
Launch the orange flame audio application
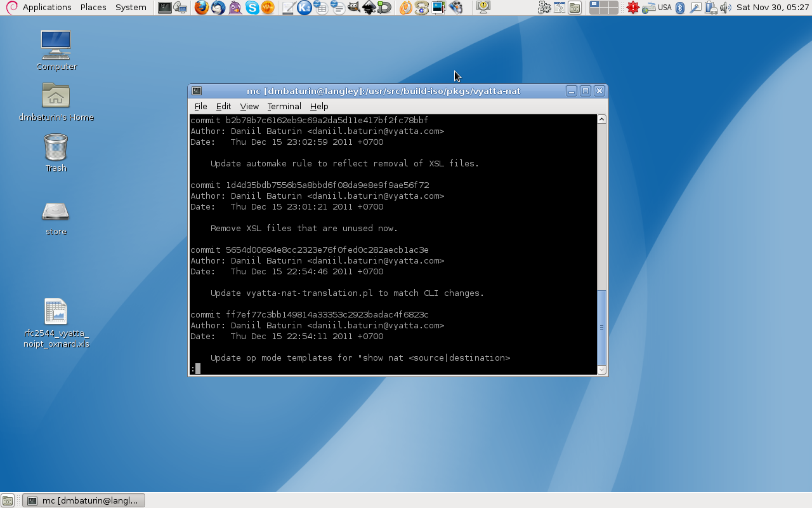click(406, 8)
